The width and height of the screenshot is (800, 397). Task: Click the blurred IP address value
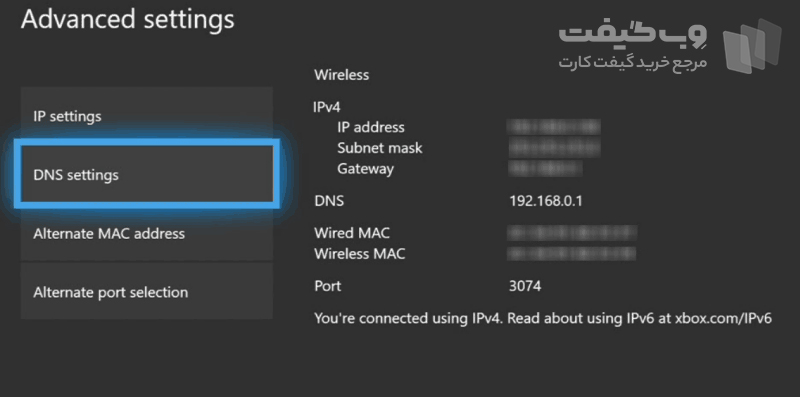pyautogui.click(x=554, y=127)
